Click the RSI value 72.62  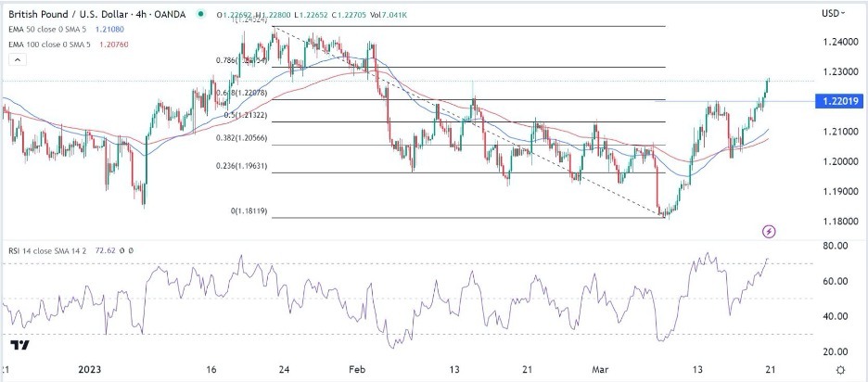click(105, 250)
